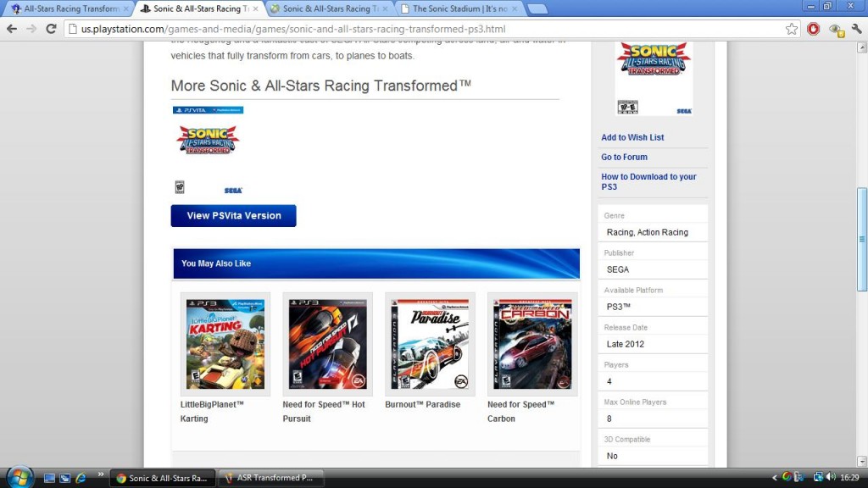Click the 'You May Also Like' header
Viewport: 868px width, 488px height.
pyautogui.click(x=376, y=263)
